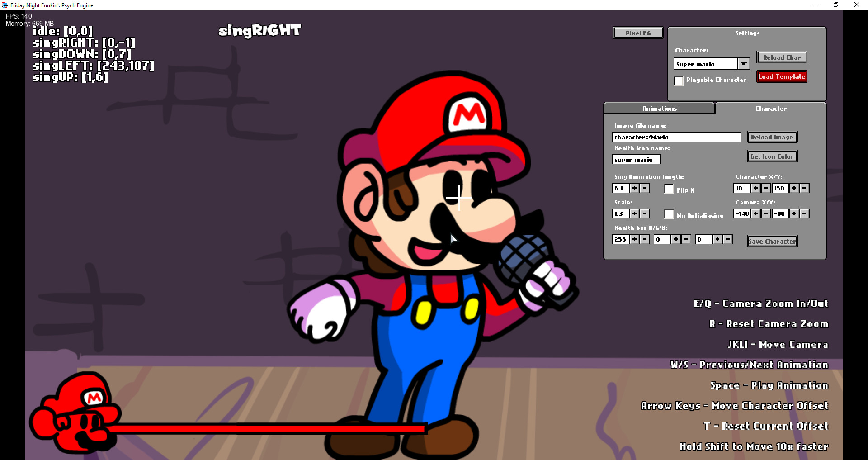Toggle the Pixel BG background
The height and width of the screenshot is (460, 868).
click(x=637, y=33)
